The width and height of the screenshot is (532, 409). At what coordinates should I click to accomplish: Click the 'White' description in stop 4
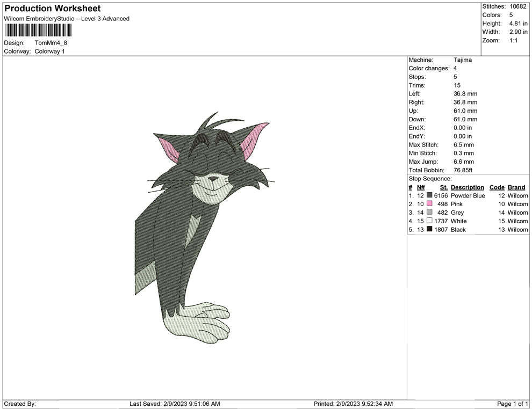[x=458, y=221]
